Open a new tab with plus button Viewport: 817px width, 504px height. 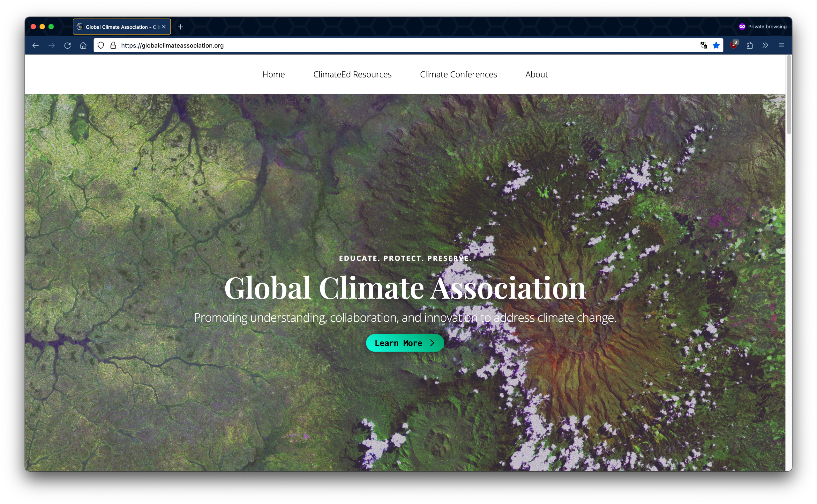pyautogui.click(x=181, y=27)
